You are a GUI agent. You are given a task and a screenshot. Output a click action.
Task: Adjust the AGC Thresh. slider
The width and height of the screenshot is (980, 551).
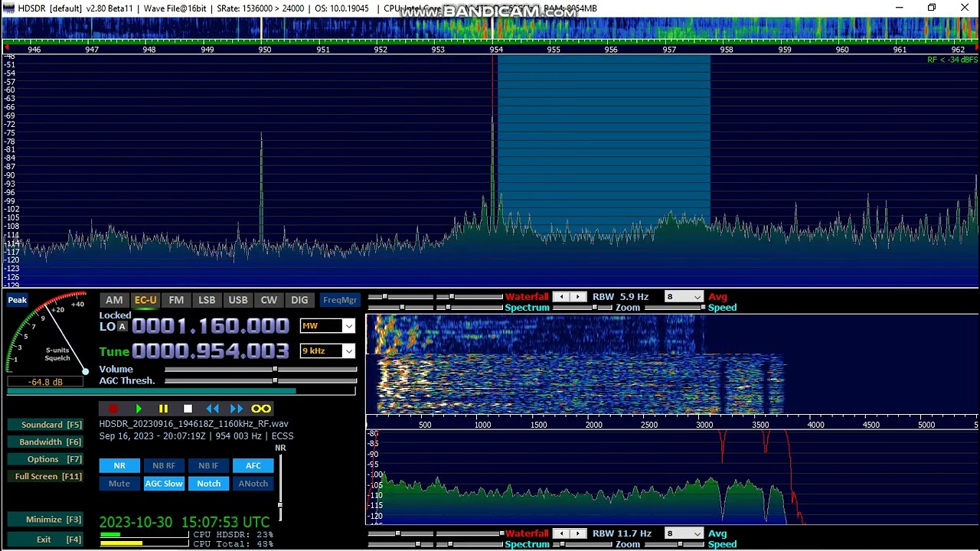coord(261,380)
